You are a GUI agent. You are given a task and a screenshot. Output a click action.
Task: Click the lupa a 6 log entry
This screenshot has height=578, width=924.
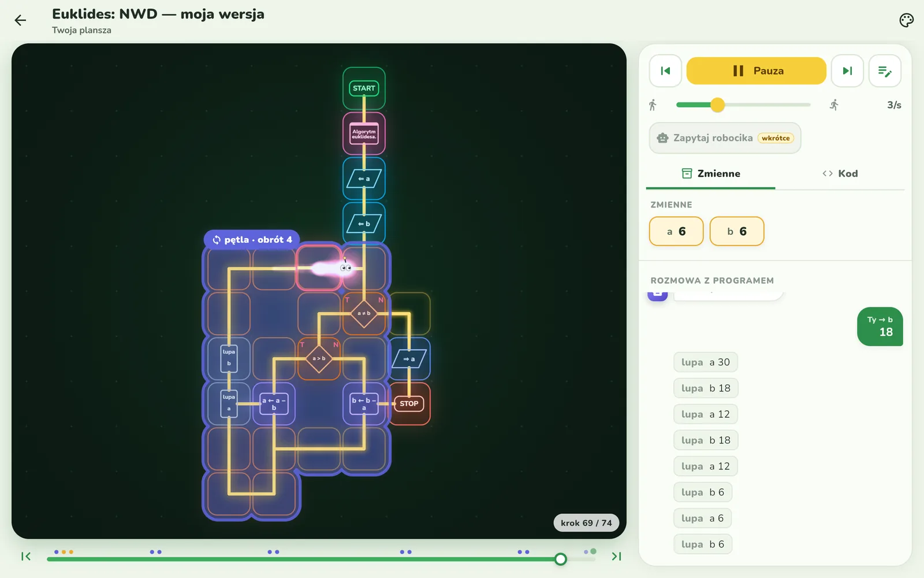pyautogui.click(x=702, y=518)
